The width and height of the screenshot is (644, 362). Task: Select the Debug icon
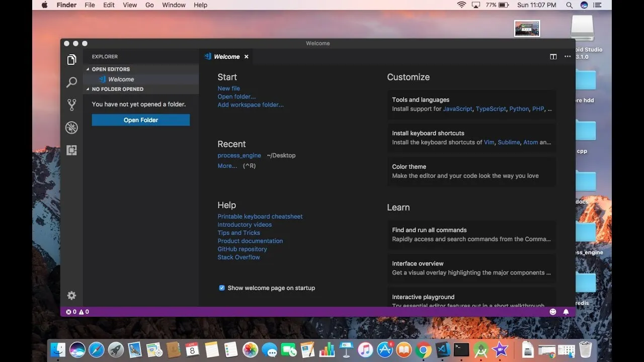(71, 128)
